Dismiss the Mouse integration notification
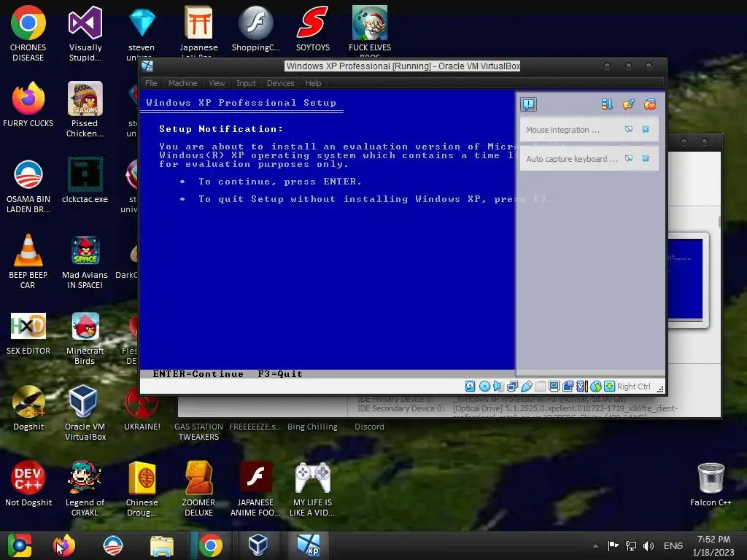 646,129
